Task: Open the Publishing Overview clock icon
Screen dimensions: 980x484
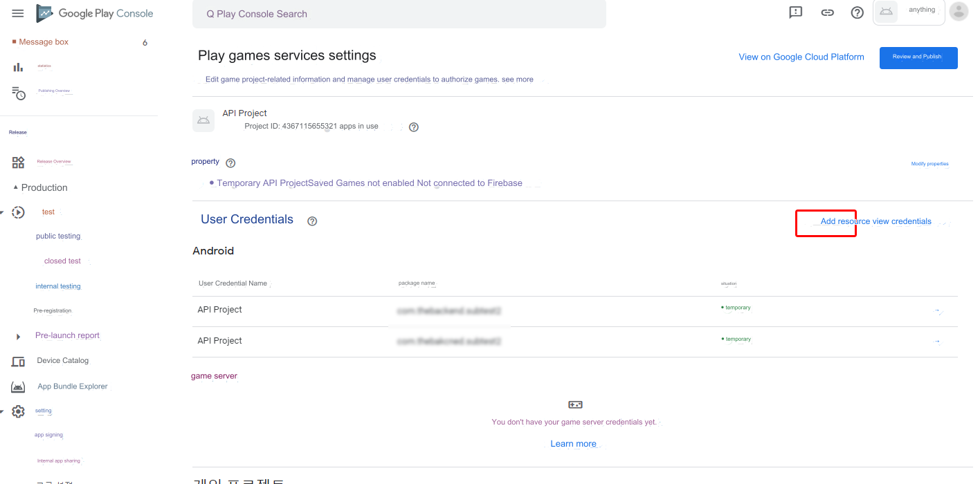Action: click(x=19, y=93)
